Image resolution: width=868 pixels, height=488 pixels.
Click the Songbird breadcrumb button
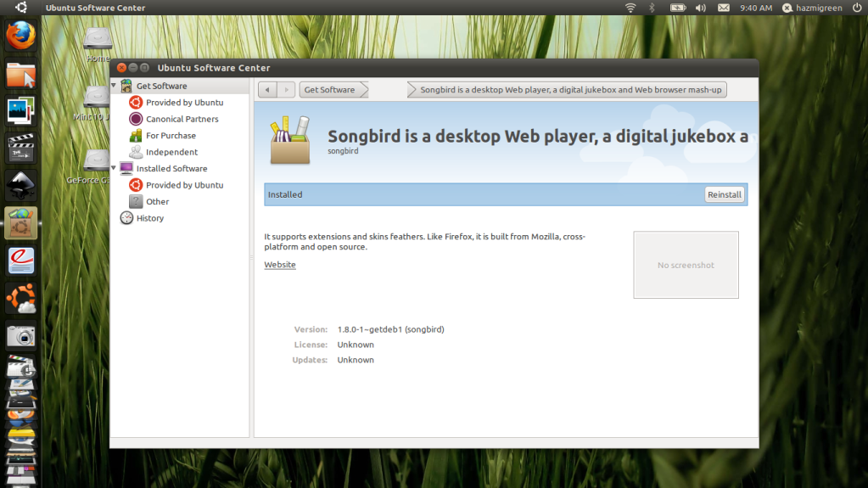point(567,90)
